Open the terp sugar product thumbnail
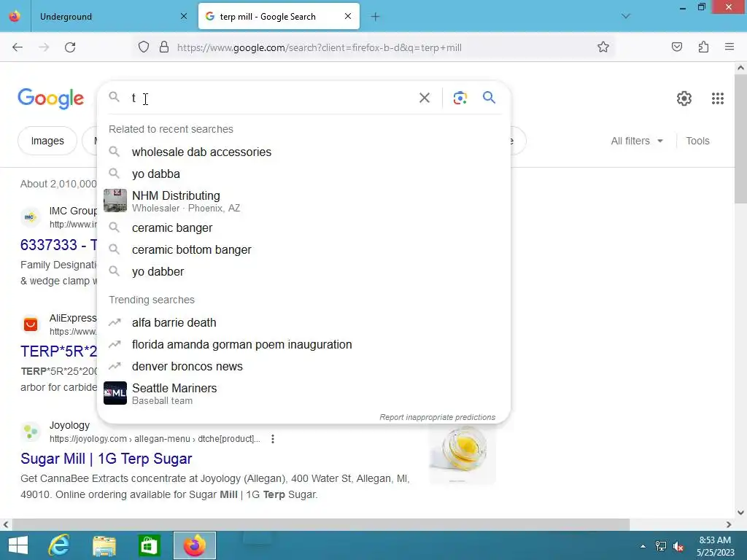Screen dimensions: 747x560 click(x=462, y=454)
